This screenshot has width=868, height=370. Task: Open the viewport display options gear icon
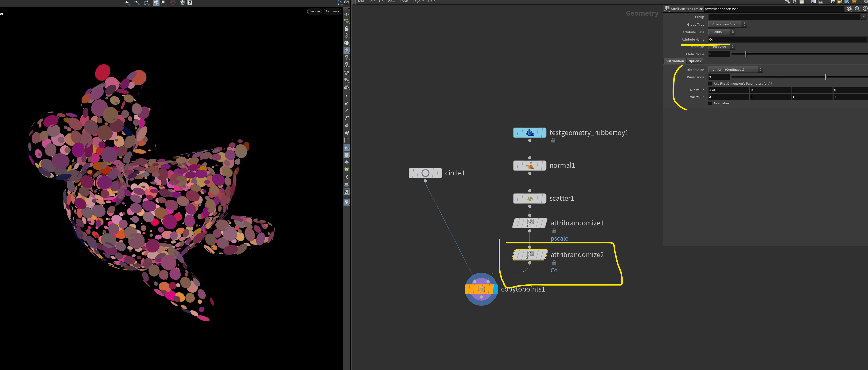[190, 2]
